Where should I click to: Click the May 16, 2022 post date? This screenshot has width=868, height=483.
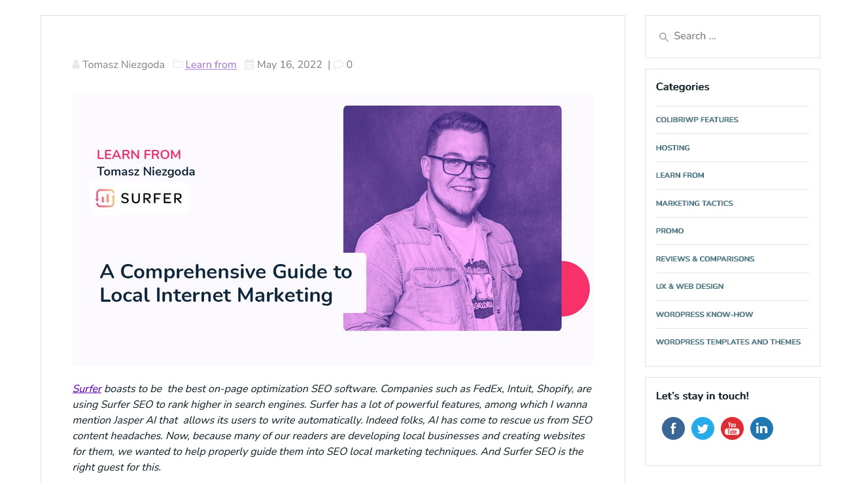pos(290,65)
